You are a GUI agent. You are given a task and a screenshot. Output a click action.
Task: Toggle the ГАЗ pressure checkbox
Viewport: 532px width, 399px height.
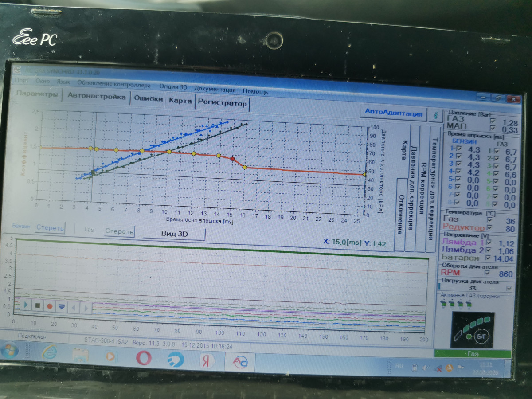[493, 121]
